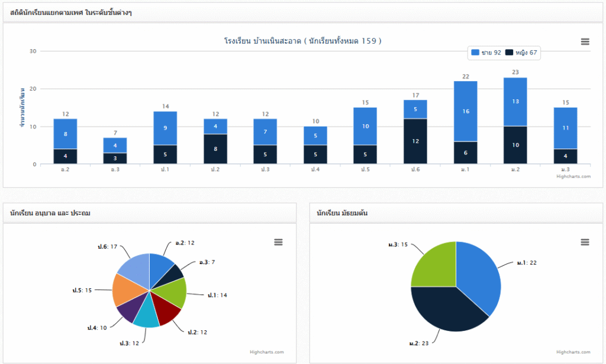
Task: Follow Highcharts.com link in primary pie chart
Action: coord(266,352)
